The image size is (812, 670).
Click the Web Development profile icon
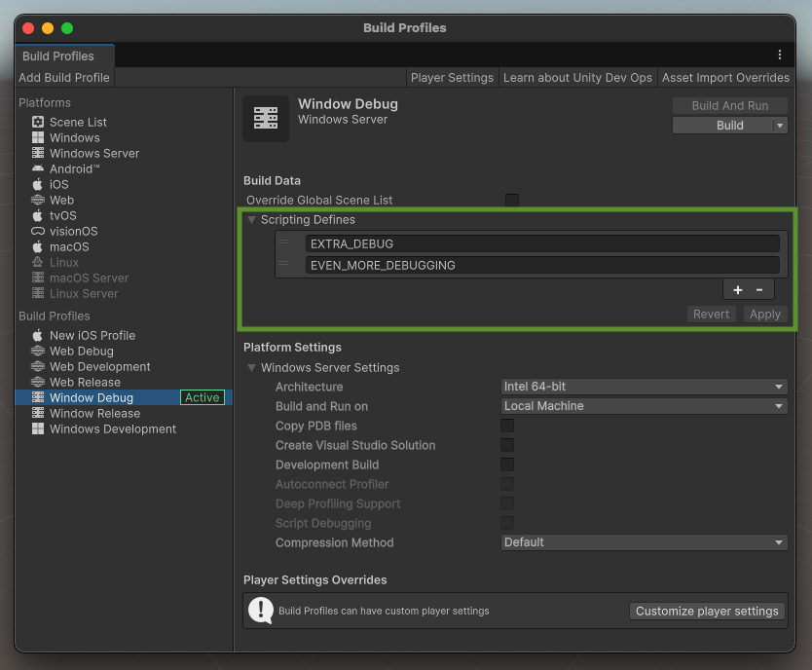38,366
